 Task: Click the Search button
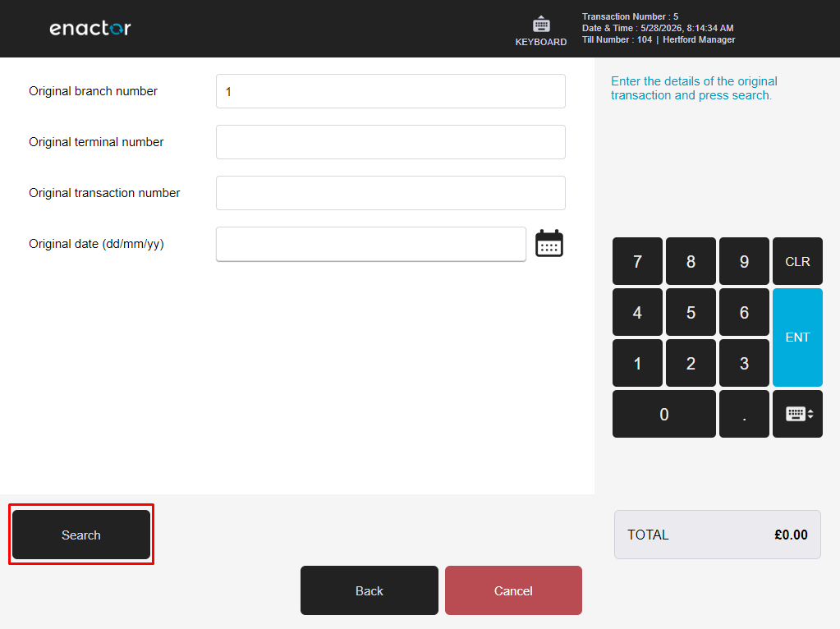[x=81, y=535]
